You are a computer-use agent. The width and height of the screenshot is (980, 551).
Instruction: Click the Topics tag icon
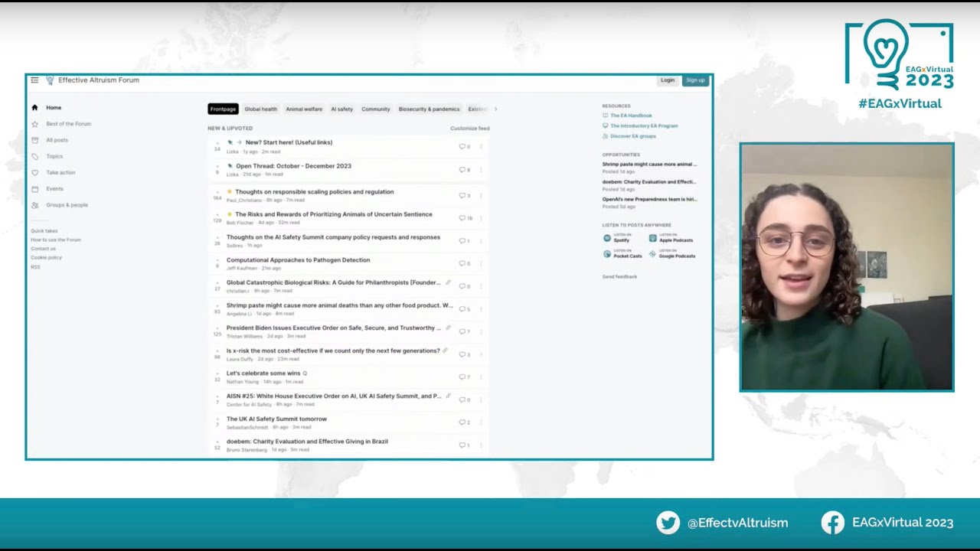[x=34, y=156]
